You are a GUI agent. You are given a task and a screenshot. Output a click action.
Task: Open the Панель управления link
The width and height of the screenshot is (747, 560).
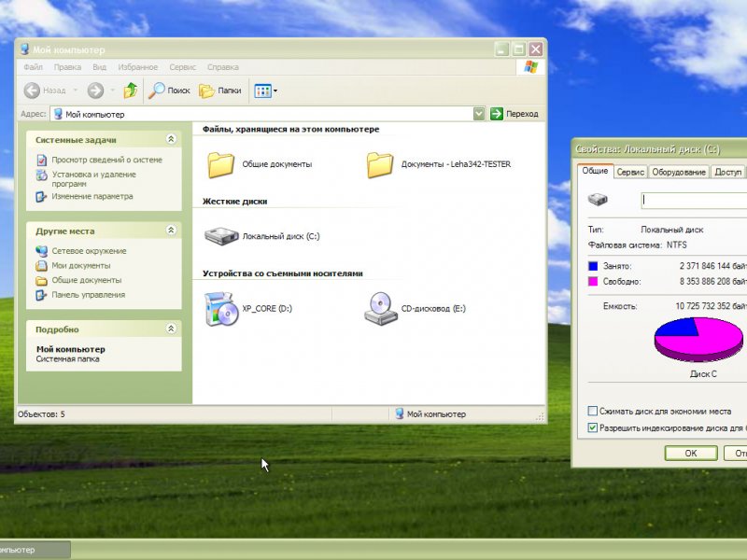88,295
